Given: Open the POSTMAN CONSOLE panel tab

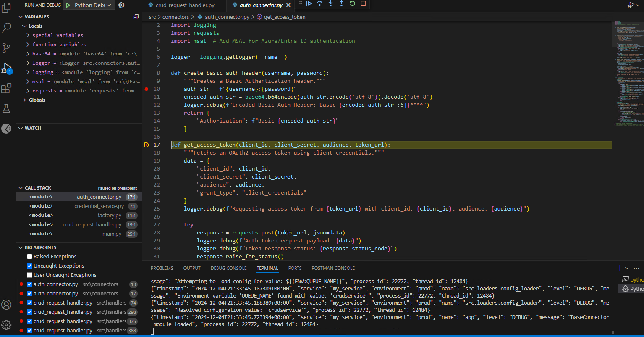Looking at the screenshot, I should [333, 268].
